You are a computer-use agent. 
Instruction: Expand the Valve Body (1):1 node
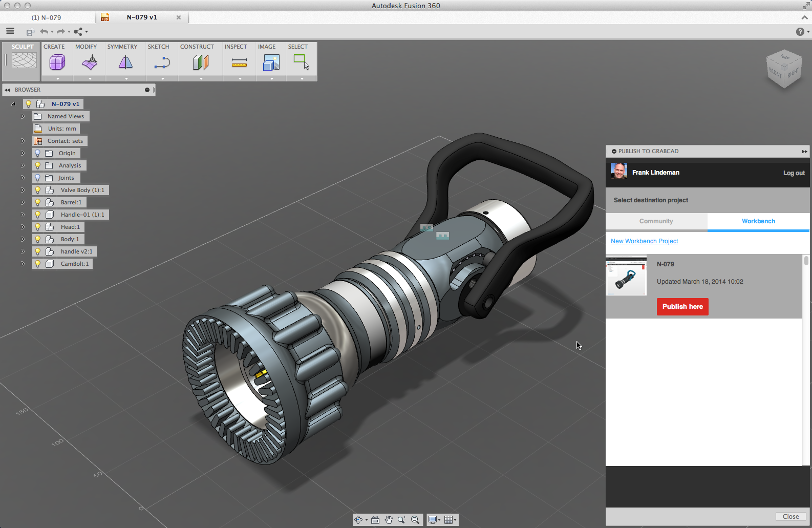23,190
